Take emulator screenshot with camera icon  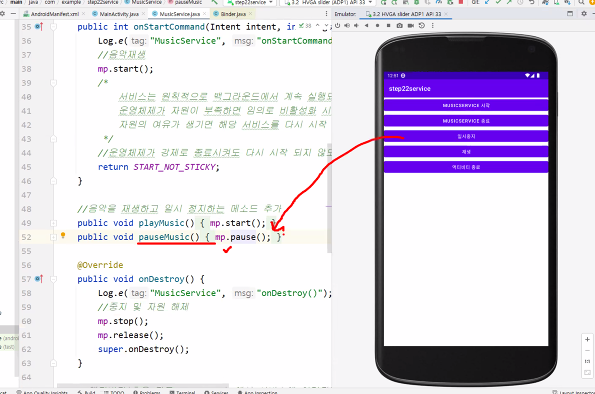coord(400,25)
